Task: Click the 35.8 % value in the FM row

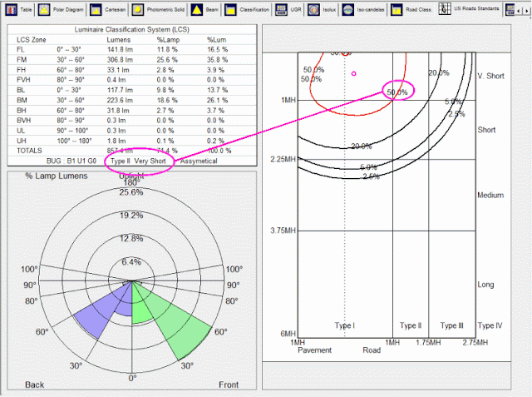Action: (218, 60)
